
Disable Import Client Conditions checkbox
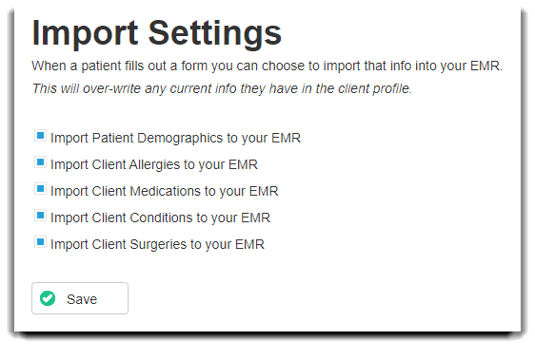pos(40,215)
